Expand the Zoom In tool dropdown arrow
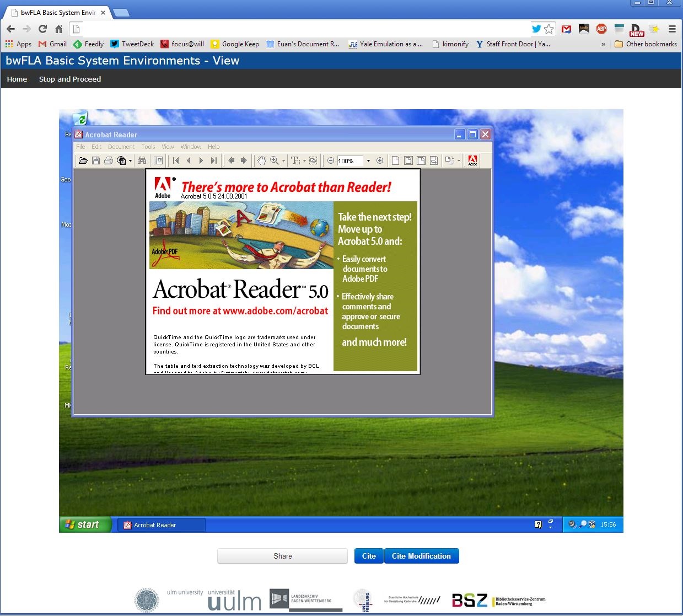The height and width of the screenshot is (616, 683). [284, 161]
